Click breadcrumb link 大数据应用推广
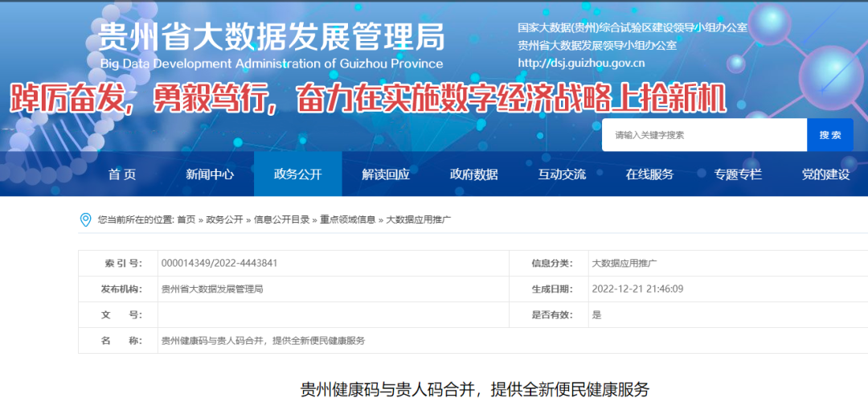868x406 pixels. pyautogui.click(x=419, y=220)
